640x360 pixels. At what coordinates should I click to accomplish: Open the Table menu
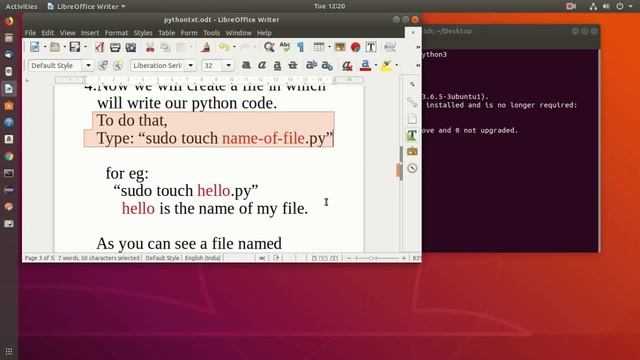[x=167, y=33]
